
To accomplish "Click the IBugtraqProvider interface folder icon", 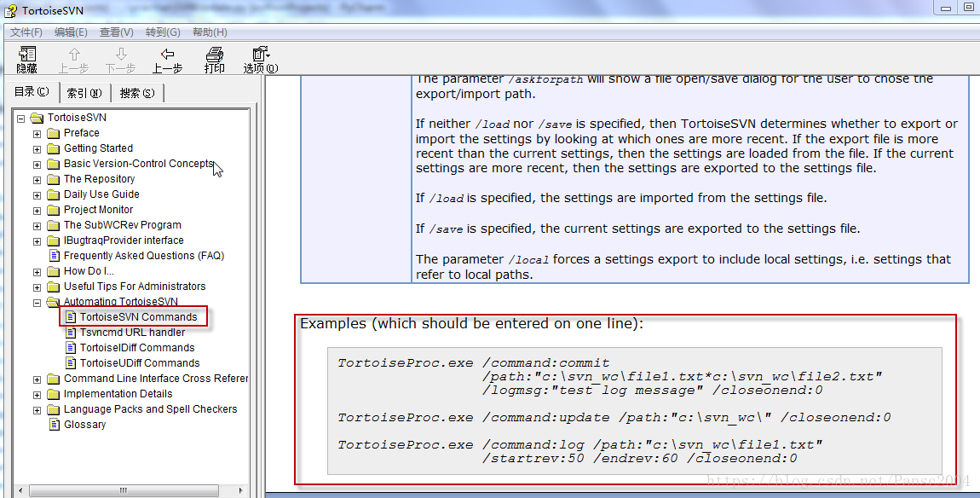I will (x=53, y=240).
